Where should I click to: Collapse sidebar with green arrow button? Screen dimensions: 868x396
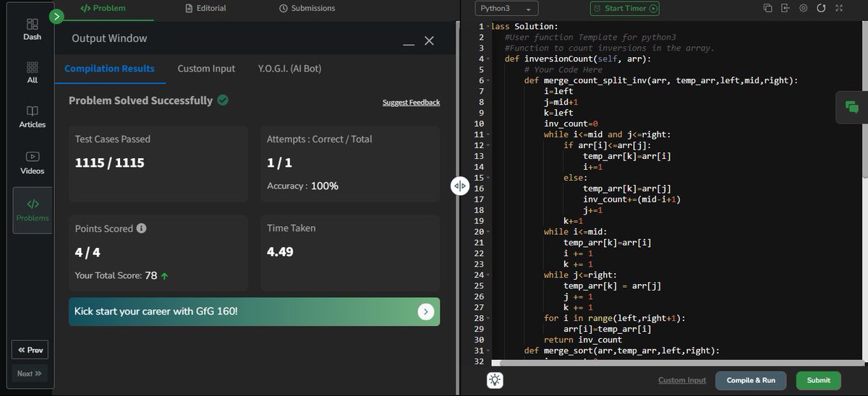[56, 15]
